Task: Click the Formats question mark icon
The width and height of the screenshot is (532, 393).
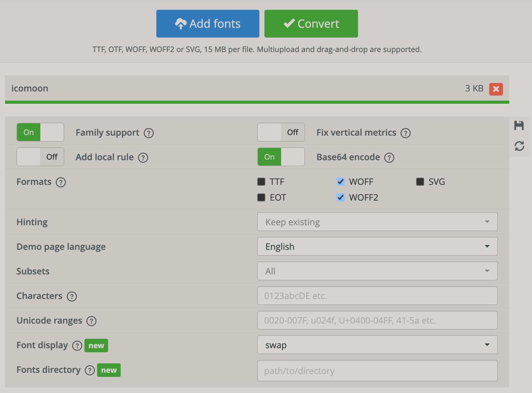Action: pos(61,182)
